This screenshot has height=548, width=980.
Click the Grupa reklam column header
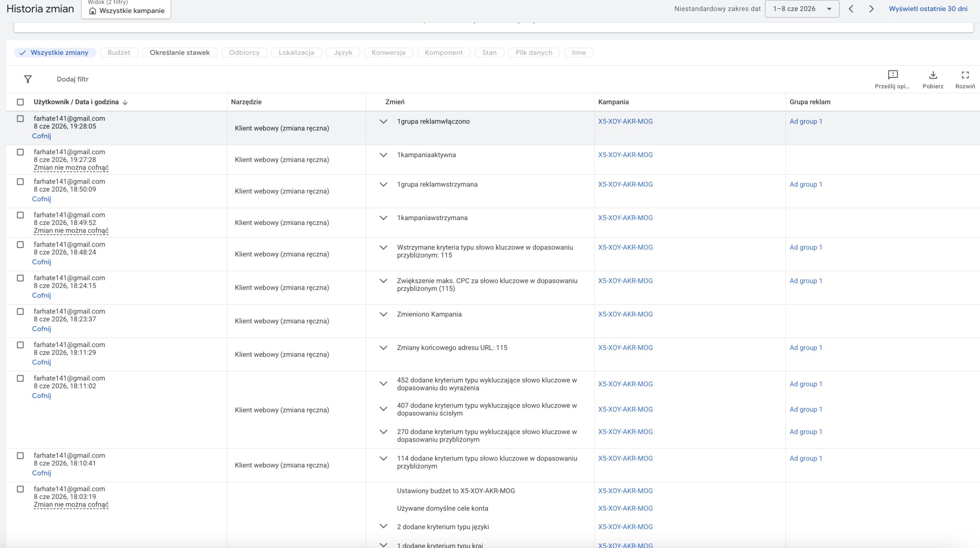(810, 102)
